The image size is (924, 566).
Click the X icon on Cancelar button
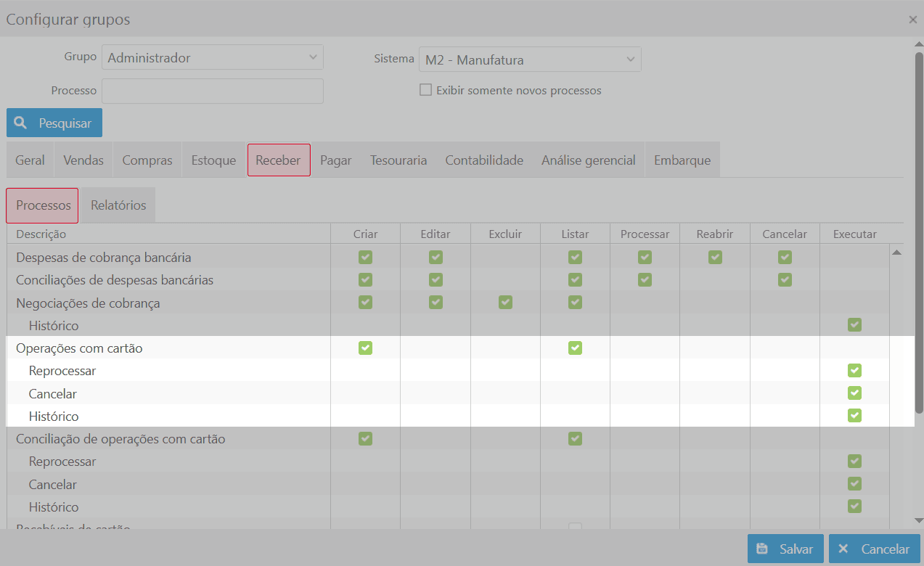coord(843,549)
